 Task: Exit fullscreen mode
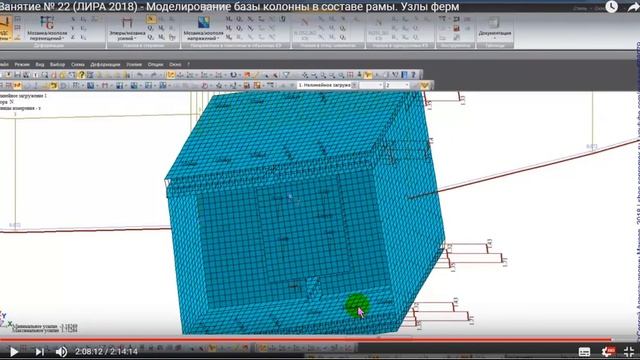point(629,351)
